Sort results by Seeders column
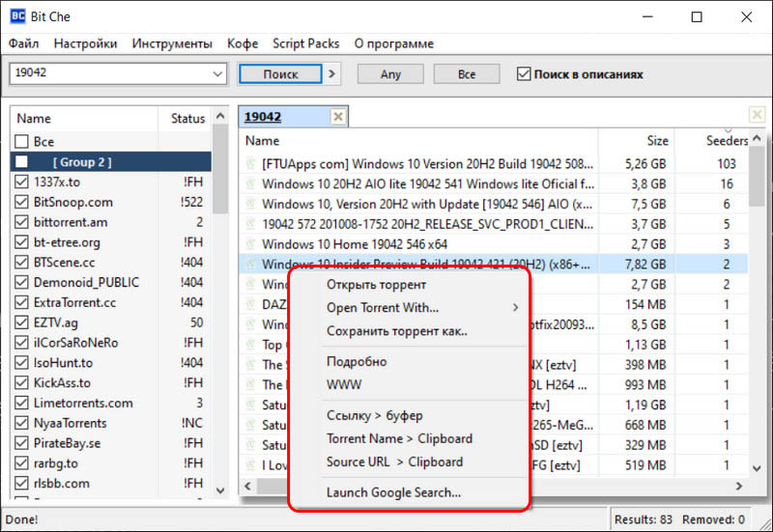The image size is (773, 532). (x=712, y=141)
